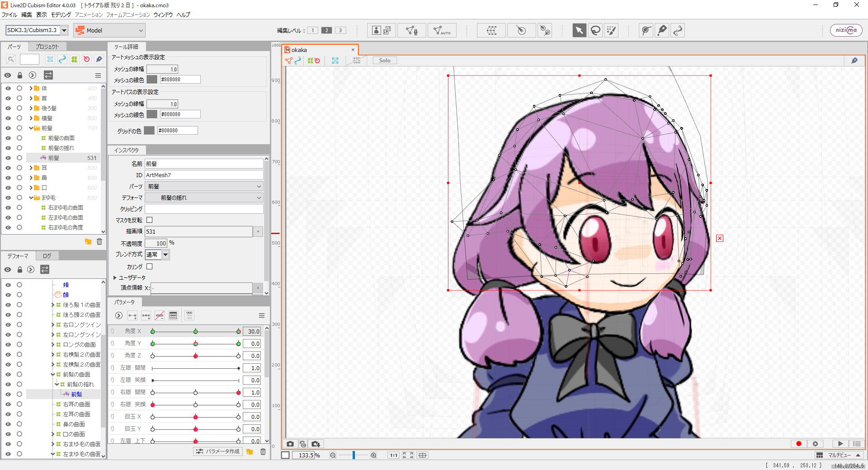Click the delete key points icon
The image size is (868, 470).
(160, 315)
